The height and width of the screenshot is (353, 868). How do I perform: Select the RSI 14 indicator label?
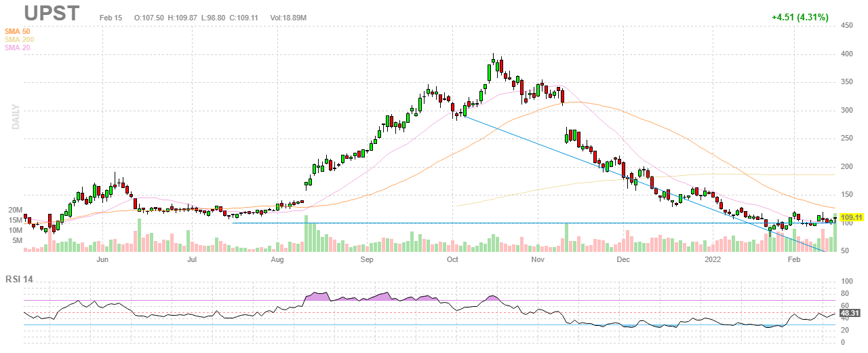(x=20, y=278)
